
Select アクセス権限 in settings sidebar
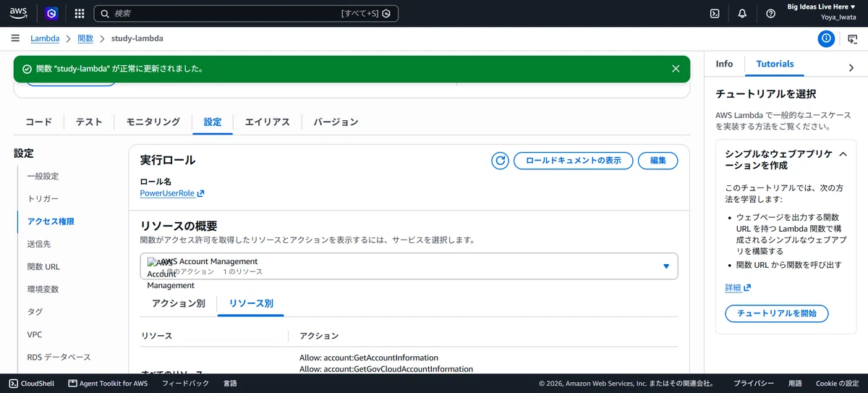coord(51,221)
